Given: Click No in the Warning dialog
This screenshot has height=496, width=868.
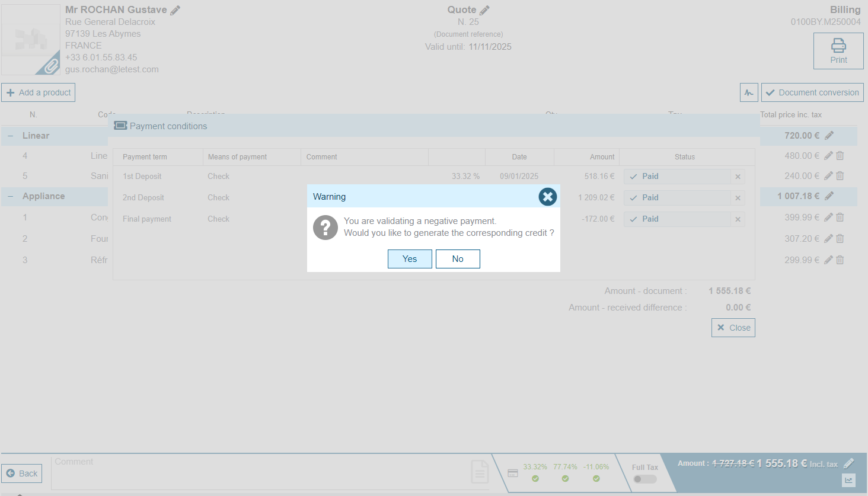Looking at the screenshot, I should 458,259.
